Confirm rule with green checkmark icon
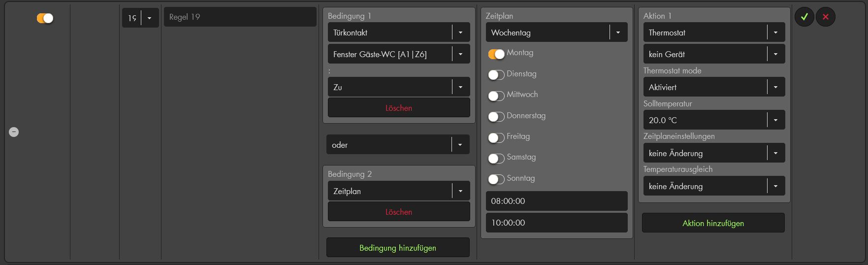 (804, 17)
